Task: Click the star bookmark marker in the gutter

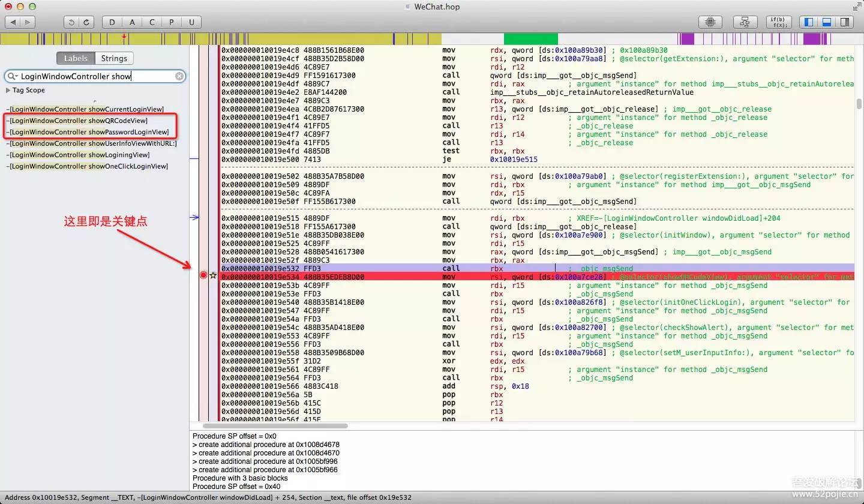Action: coord(213,275)
